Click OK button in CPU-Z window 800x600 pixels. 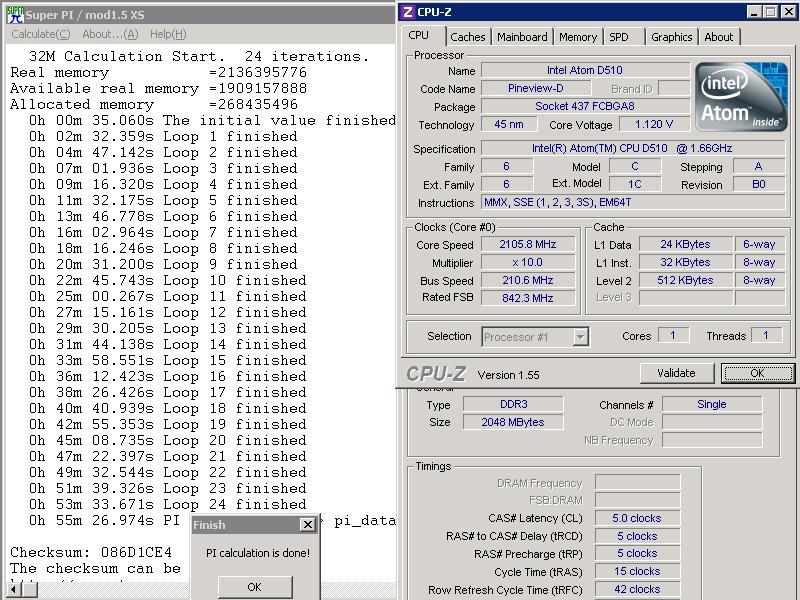tap(757, 373)
